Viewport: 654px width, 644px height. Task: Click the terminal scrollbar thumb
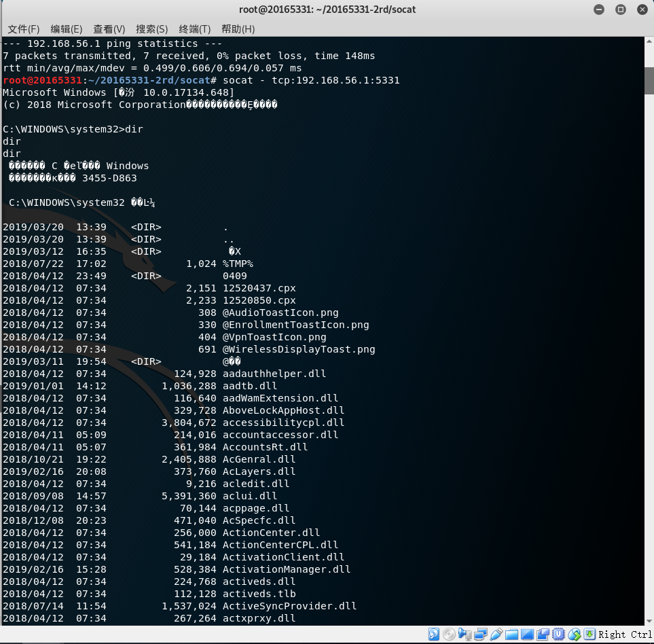coord(649,80)
